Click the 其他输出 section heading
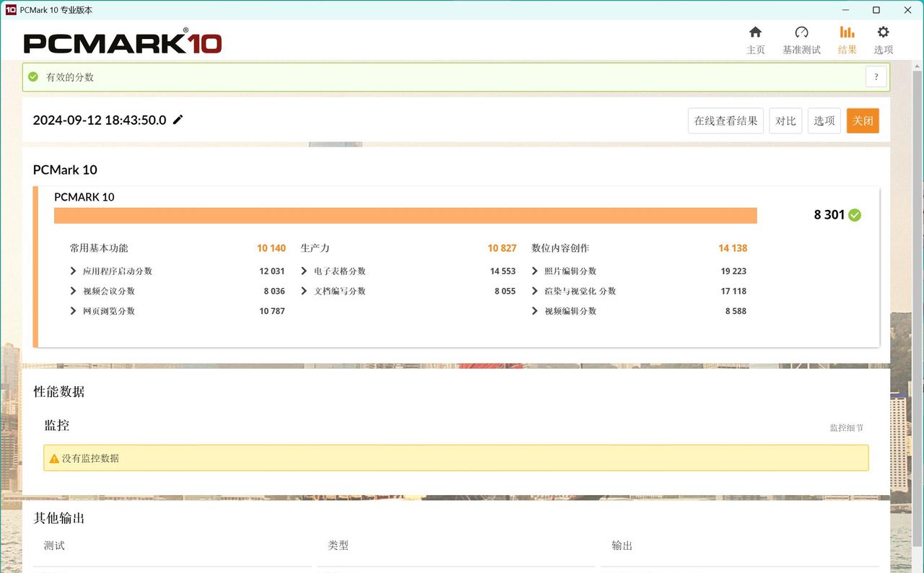 coord(59,518)
